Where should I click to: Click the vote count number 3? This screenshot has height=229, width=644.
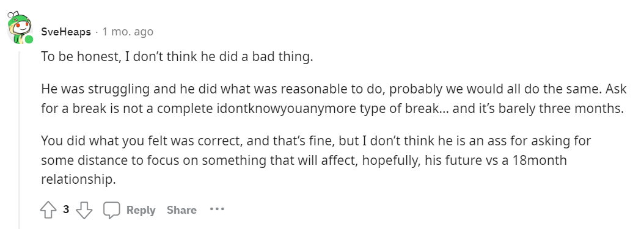(x=66, y=209)
